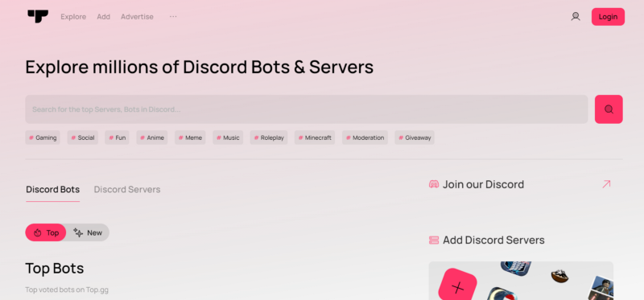Select the Fun tag
Screen dimensions: 644x300
(117, 138)
